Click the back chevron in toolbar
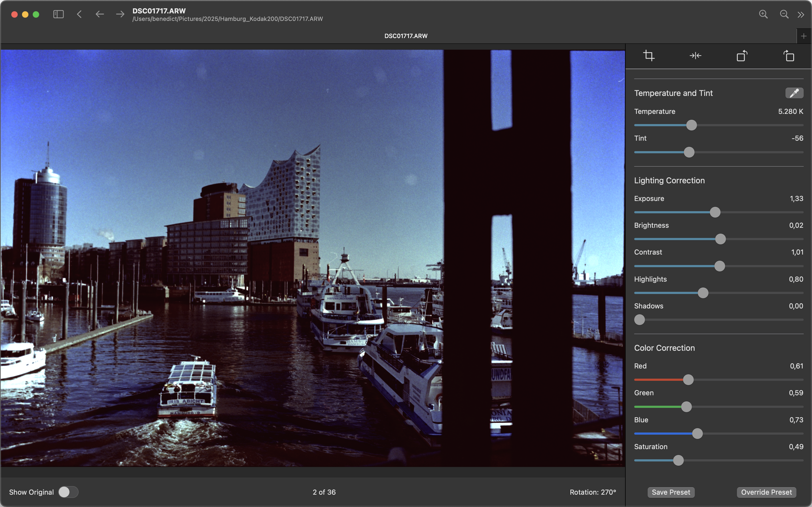Screen dimensions: 812x507 point(79,14)
